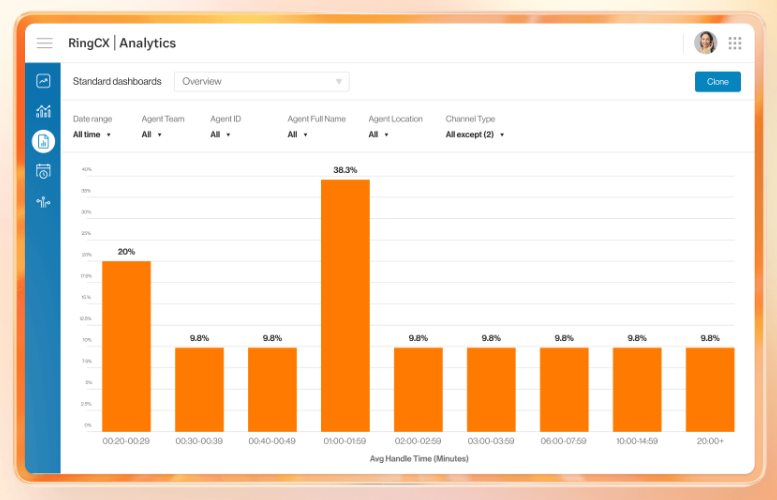Screen dimensions: 777x500
Task: Click the 38.3% data label
Action: (x=345, y=170)
